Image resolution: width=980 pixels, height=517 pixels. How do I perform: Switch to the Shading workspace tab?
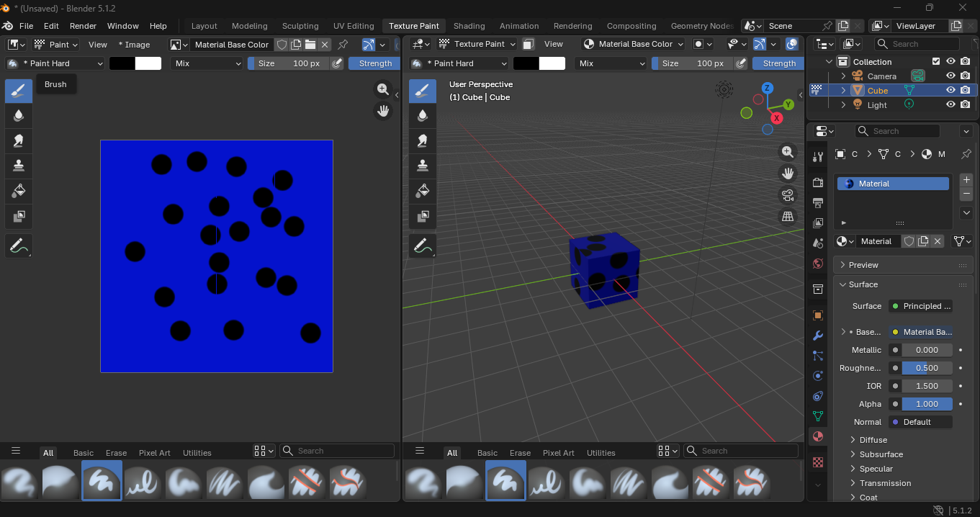(x=469, y=26)
